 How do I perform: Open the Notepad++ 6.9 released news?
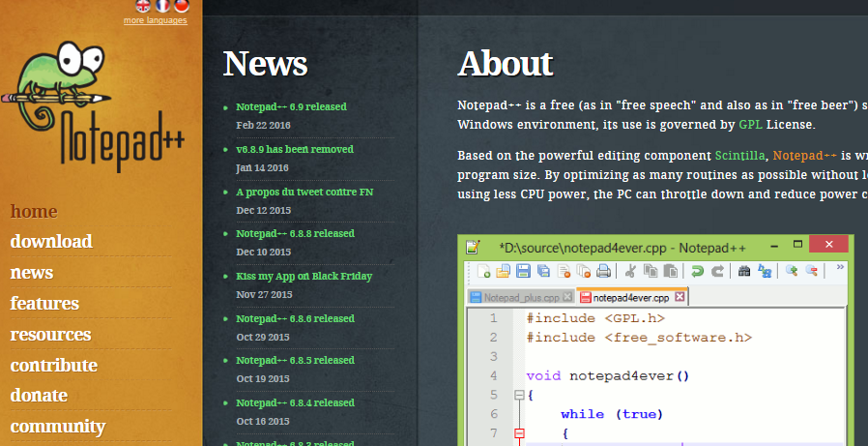(x=291, y=106)
